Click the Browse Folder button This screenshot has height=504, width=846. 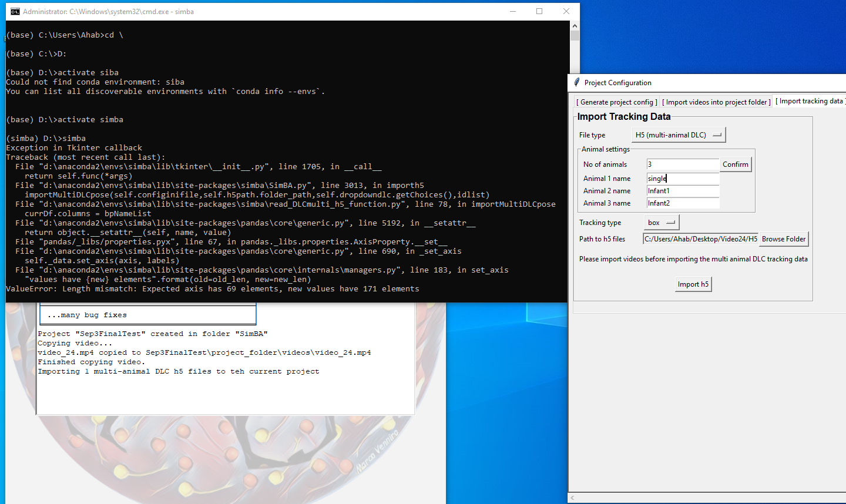coord(784,239)
